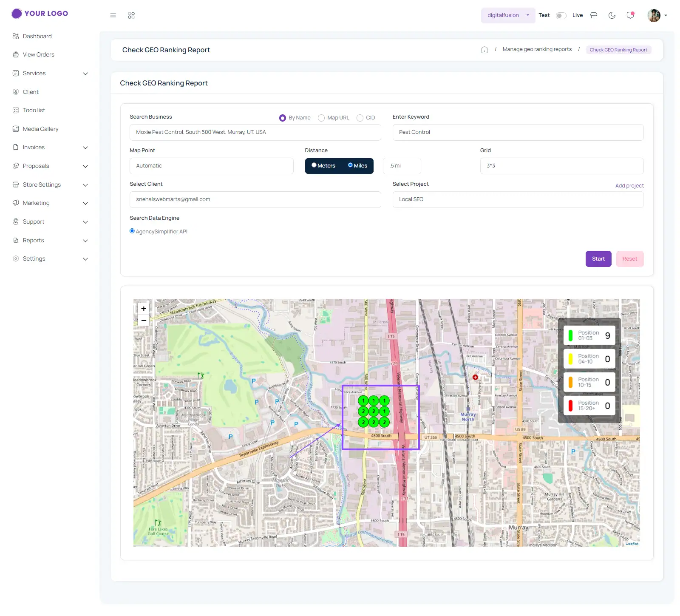The image size is (680, 616).
Task: Expand the Services submenu chevron
Action: [x=85, y=74]
